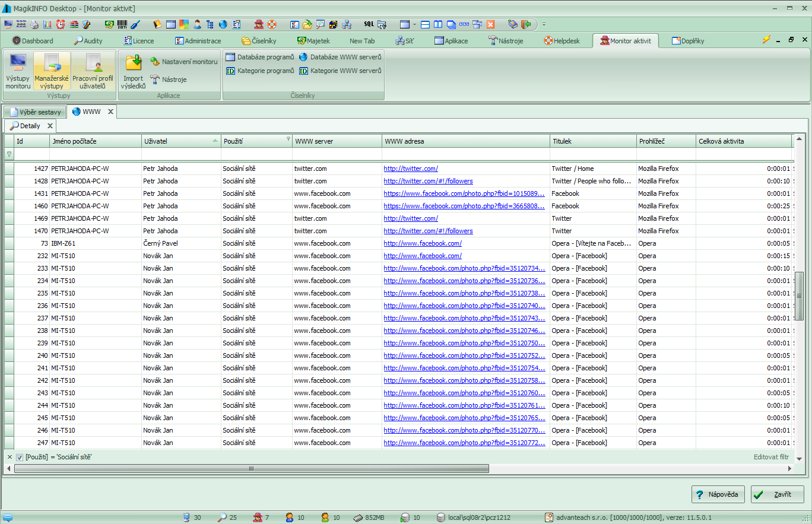Click the horizontal scrollbar thumb

(x=252, y=469)
